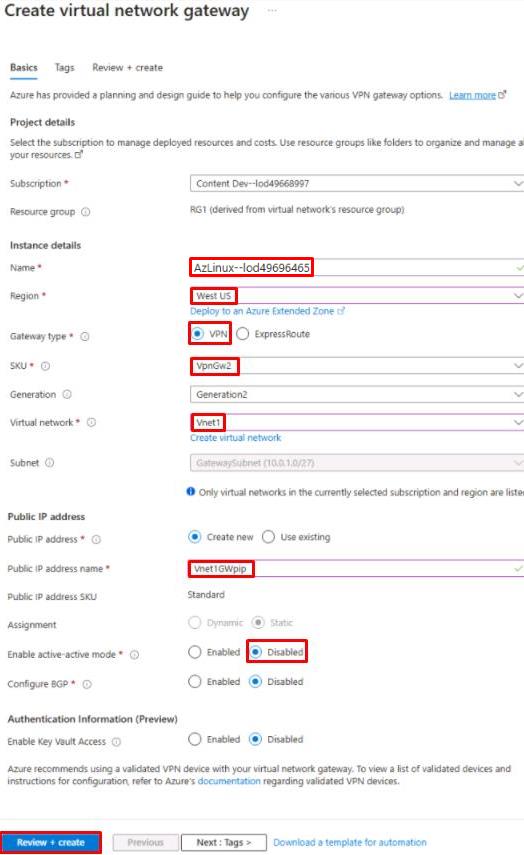
Task: Click info icon beside Enable Key Vault Access
Action: [116, 742]
